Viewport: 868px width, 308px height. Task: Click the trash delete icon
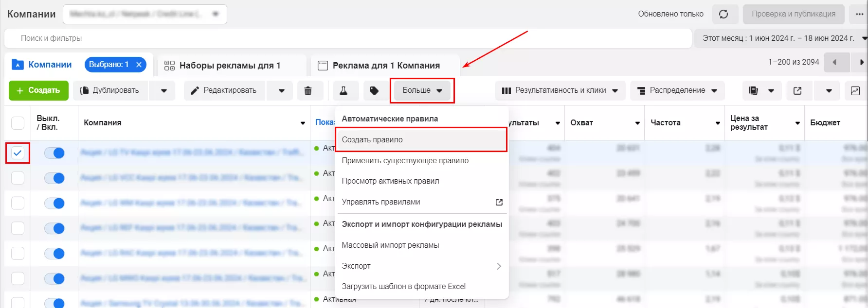point(308,90)
